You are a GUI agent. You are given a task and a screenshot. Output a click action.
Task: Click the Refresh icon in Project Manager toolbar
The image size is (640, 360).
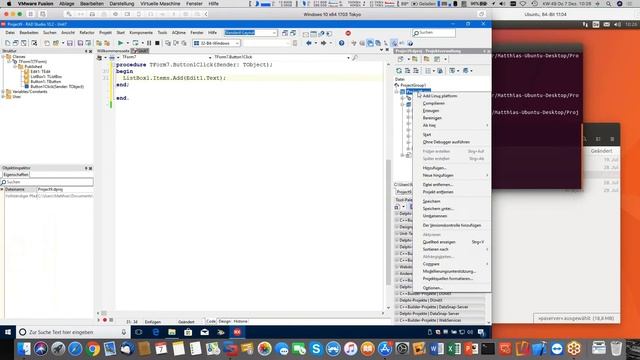point(399,71)
